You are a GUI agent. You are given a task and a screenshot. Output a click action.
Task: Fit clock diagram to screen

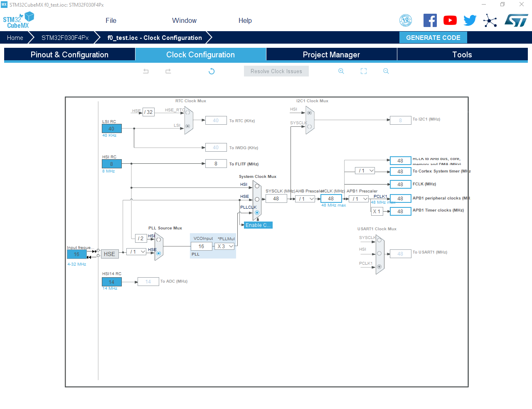click(364, 71)
